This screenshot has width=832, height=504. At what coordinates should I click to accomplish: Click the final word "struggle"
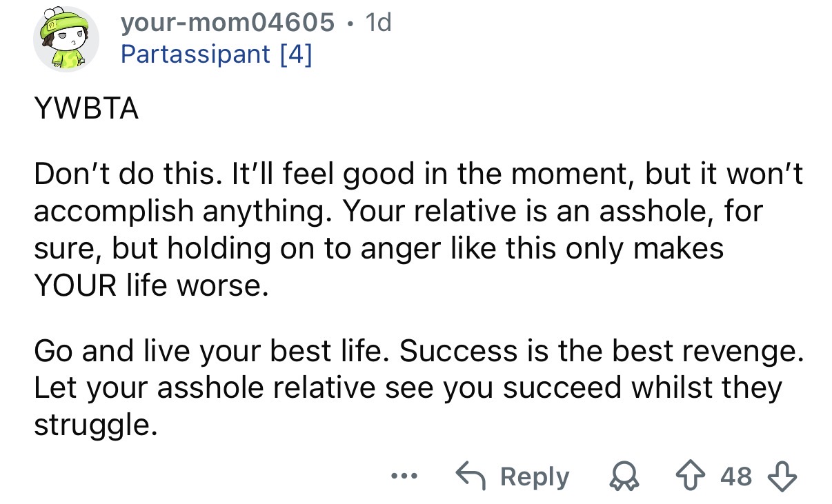90,424
